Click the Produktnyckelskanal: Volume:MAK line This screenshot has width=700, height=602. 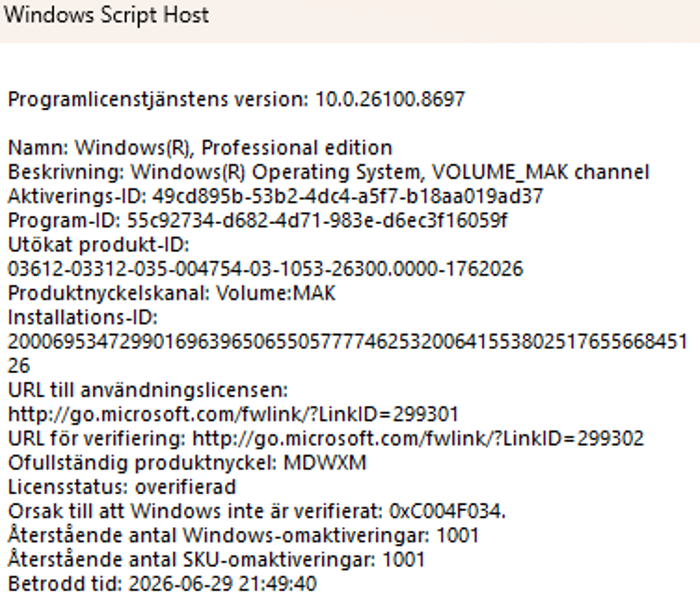(172, 293)
